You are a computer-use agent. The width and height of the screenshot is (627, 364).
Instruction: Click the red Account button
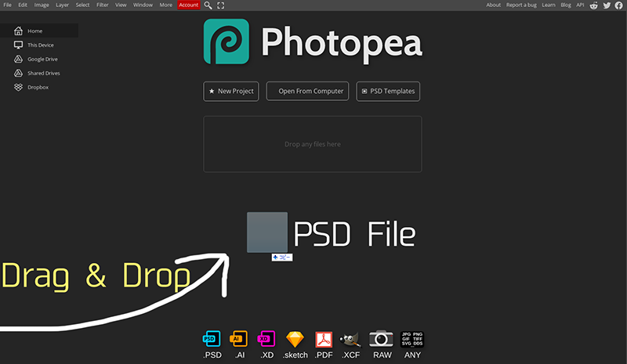tap(188, 5)
